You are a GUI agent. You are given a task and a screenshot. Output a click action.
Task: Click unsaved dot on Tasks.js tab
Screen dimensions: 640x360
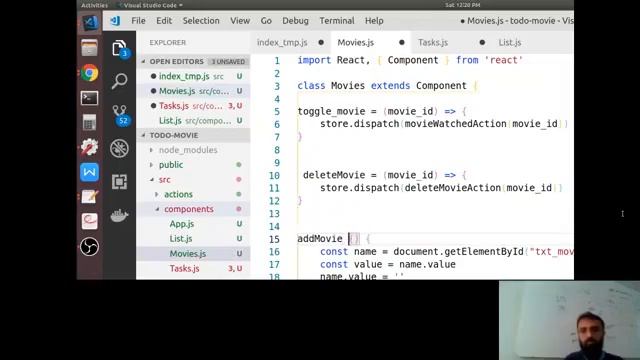pyautogui.click(x=482, y=42)
